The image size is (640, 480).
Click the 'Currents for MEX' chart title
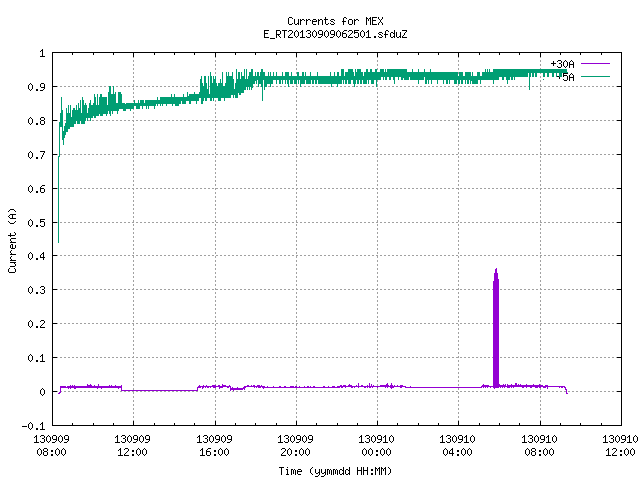(335, 21)
